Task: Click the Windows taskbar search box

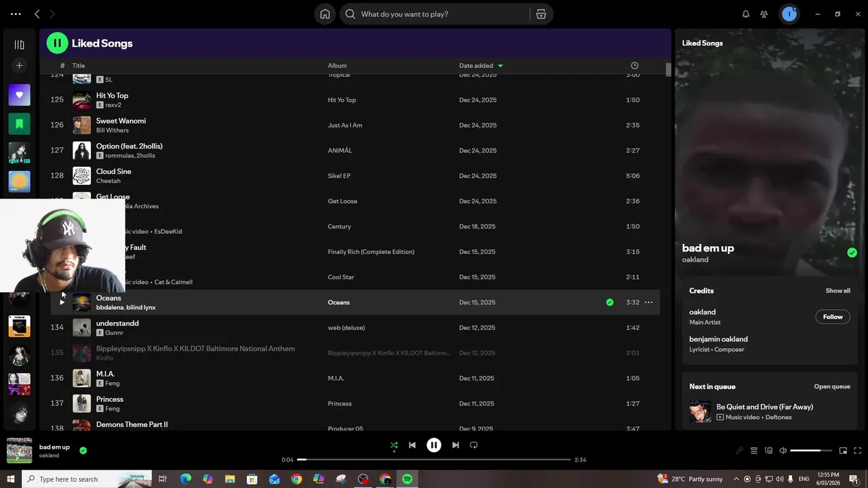Action: click(x=87, y=479)
